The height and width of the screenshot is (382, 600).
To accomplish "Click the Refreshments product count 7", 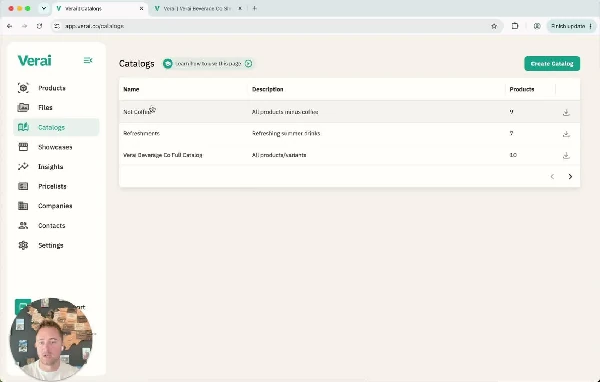I will pos(511,134).
